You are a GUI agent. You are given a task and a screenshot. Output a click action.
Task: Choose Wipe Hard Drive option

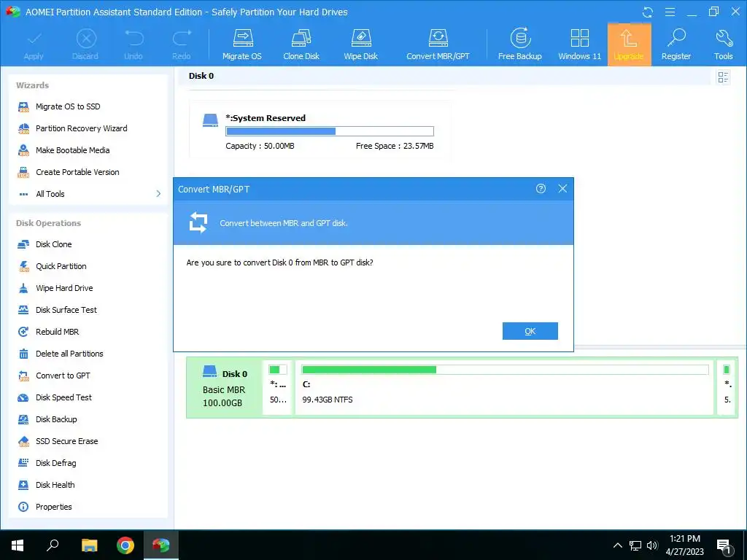point(64,288)
